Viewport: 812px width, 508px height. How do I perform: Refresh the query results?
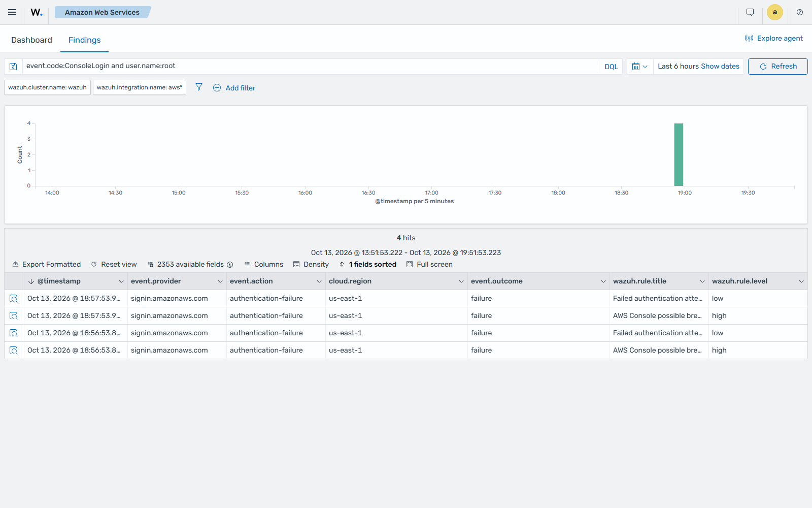pos(777,67)
